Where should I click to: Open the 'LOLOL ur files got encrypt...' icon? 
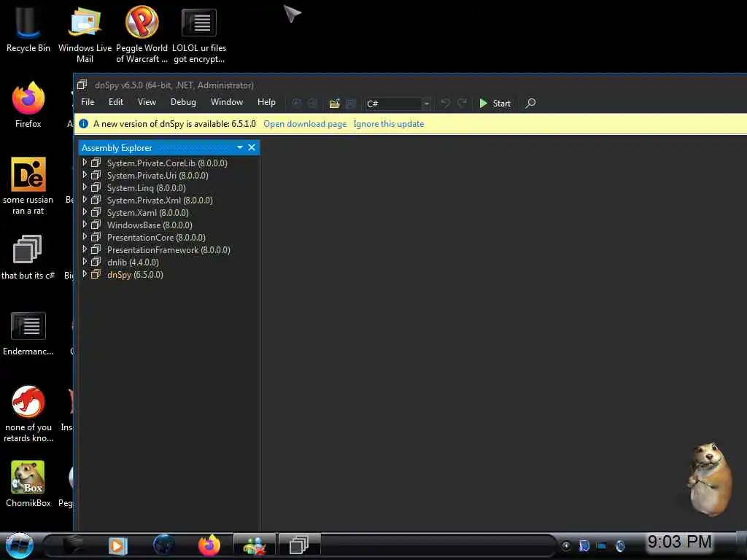[199, 34]
